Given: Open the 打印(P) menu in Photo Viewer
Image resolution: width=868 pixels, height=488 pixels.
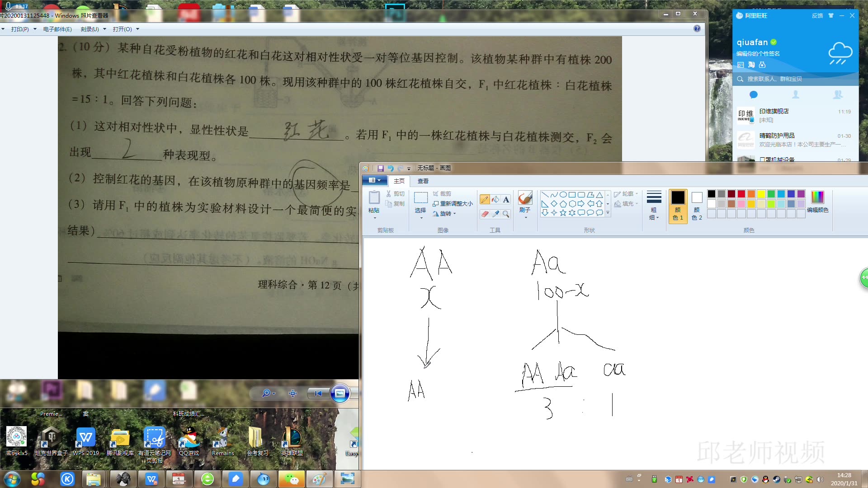Looking at the screenshot, I should [x=20, y=29].
